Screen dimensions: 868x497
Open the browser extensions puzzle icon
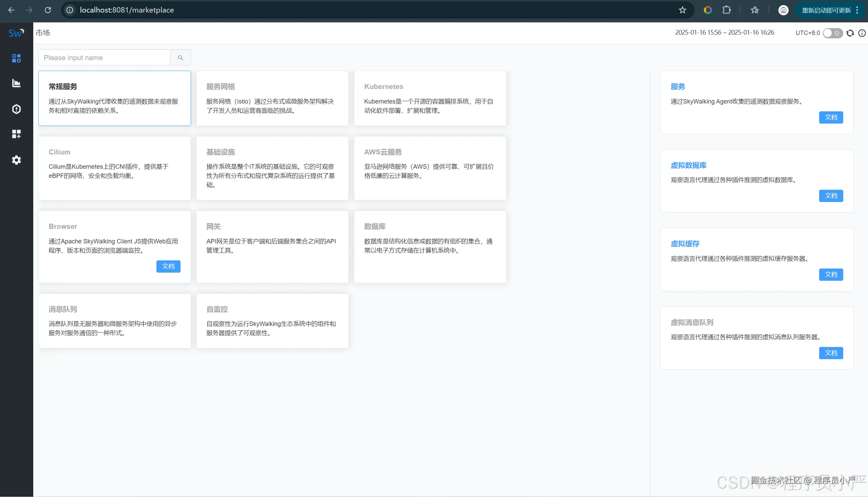(x=727, y=10)
